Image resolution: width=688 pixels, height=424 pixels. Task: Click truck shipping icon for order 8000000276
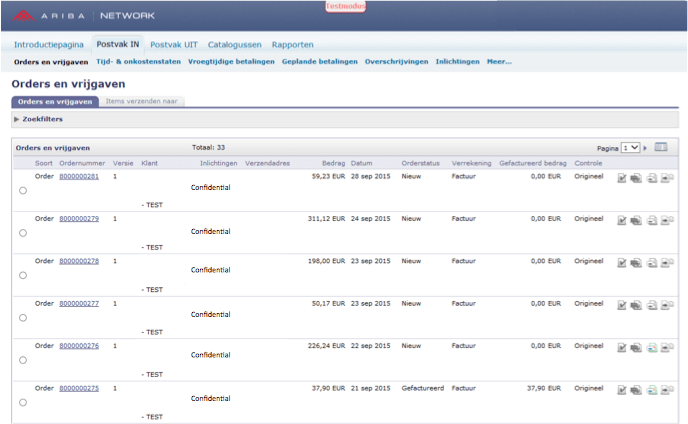pyautogui.click(x=636, y=348)
